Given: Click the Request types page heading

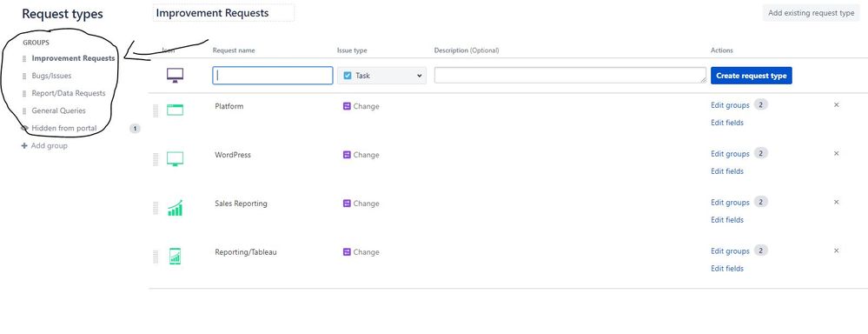Looking at the screenshot, I should (63, 14).
